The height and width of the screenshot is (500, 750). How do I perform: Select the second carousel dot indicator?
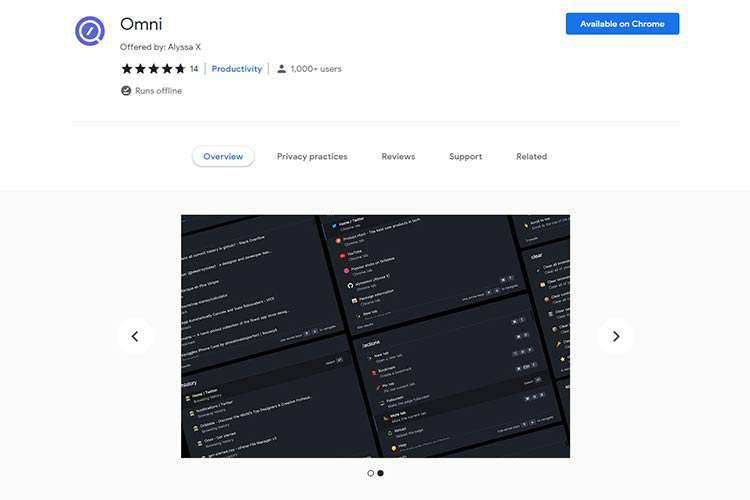(380, 473)
